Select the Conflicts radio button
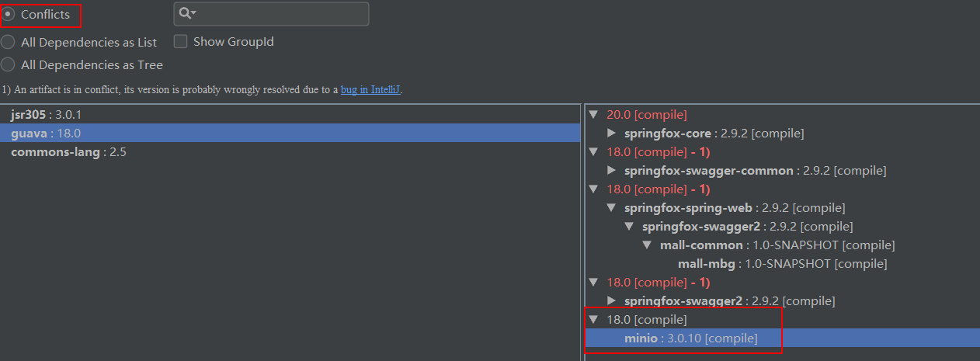The height and width of the screenshot is (361, 980). point(9,14)
